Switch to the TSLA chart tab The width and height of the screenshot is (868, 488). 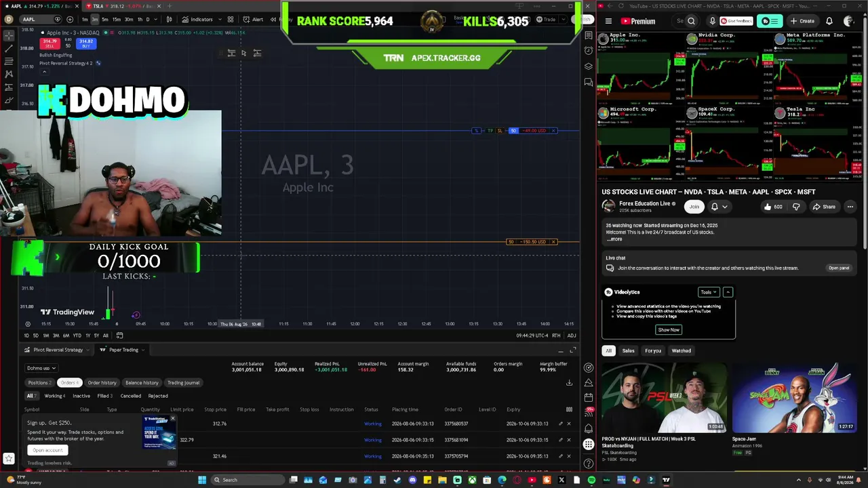[x=122, y=6]
